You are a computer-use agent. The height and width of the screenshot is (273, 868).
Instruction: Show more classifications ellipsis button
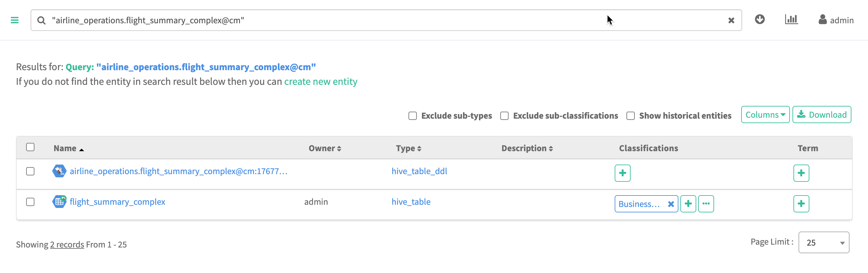tap(705, 204)
